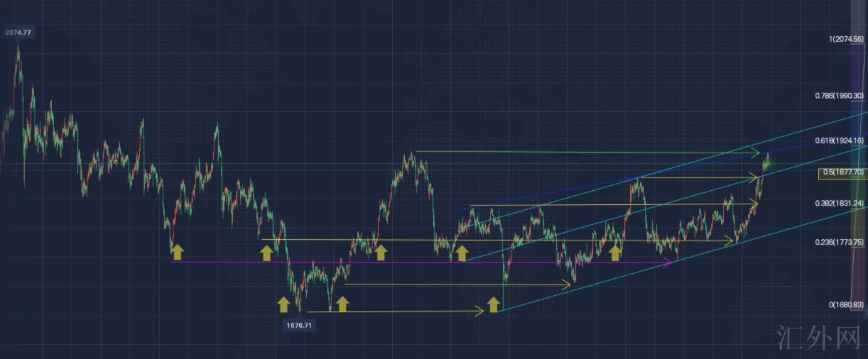868x359 pixels.
Task: Select the 0.786(1990.30) Fibonacci level label
Action: click(x=839, y=95)
